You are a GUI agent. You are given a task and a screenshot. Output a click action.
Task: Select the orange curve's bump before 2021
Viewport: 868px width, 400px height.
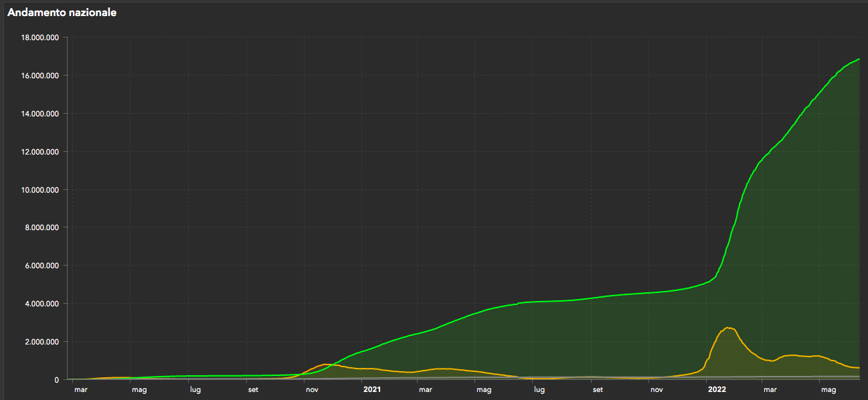coord(326,365)
